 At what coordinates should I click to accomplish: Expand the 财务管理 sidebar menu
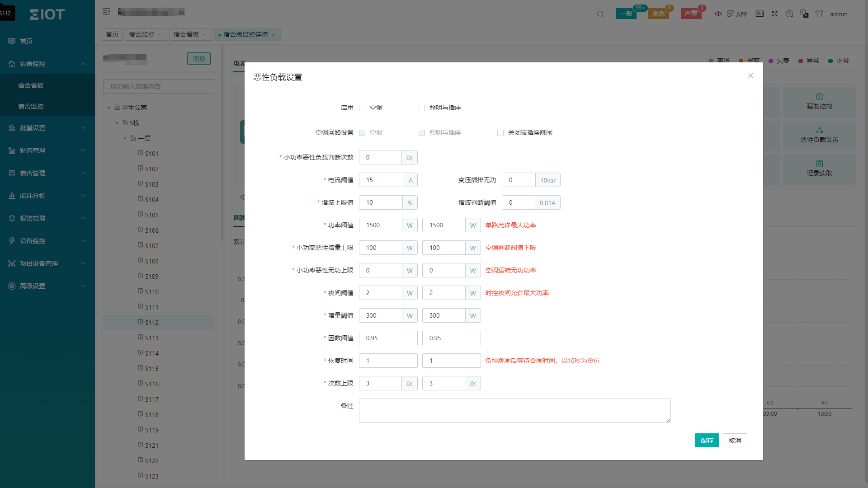[47, 150]
